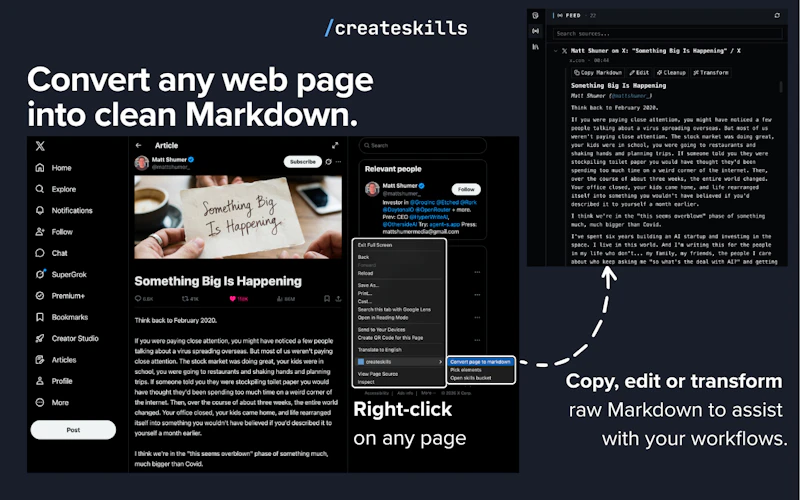Open More options in X sidebar
800x500 pixels.
coord(52,403)
